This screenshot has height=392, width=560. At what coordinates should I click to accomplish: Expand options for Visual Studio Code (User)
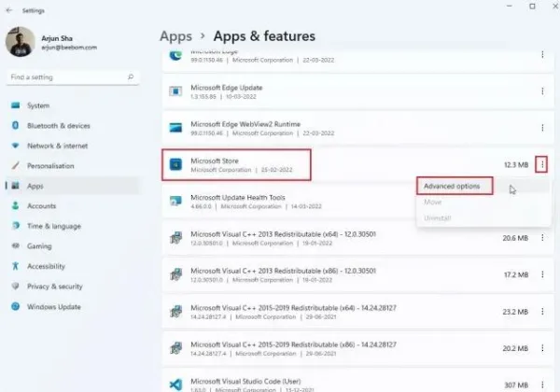pyautogui.click(x=542, y=385)
